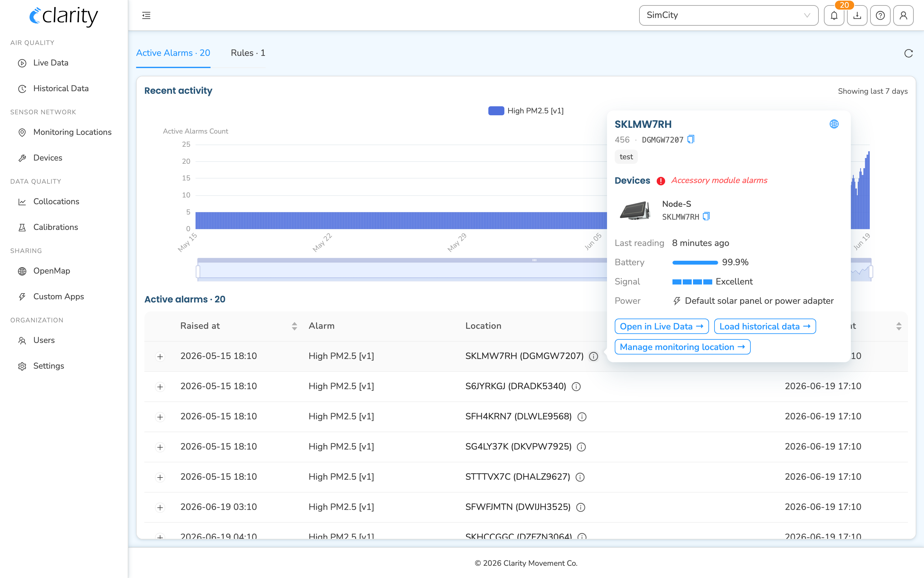Show info for S6JYRKGJ (DRADK5340)
Screen dimensions: 924x578
point(576,387)
